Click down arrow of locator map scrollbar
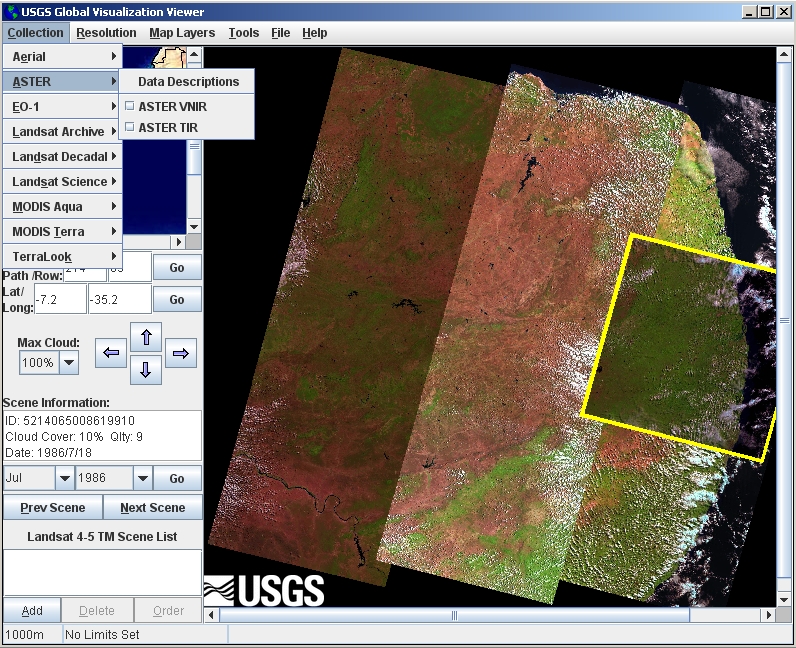The width and height of the screenshot is (796, 648). coord(194,227)
